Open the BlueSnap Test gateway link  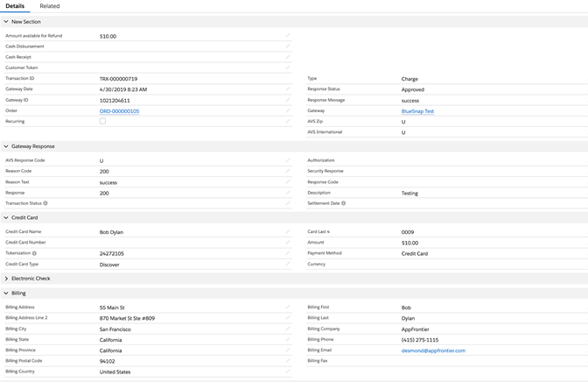tap(417, 111)
